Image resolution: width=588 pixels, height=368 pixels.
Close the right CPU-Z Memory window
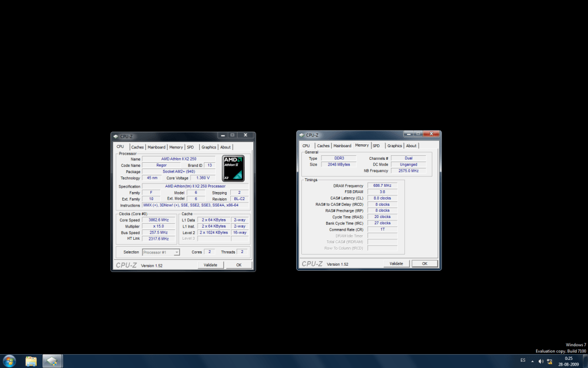[x=431, y=133]
